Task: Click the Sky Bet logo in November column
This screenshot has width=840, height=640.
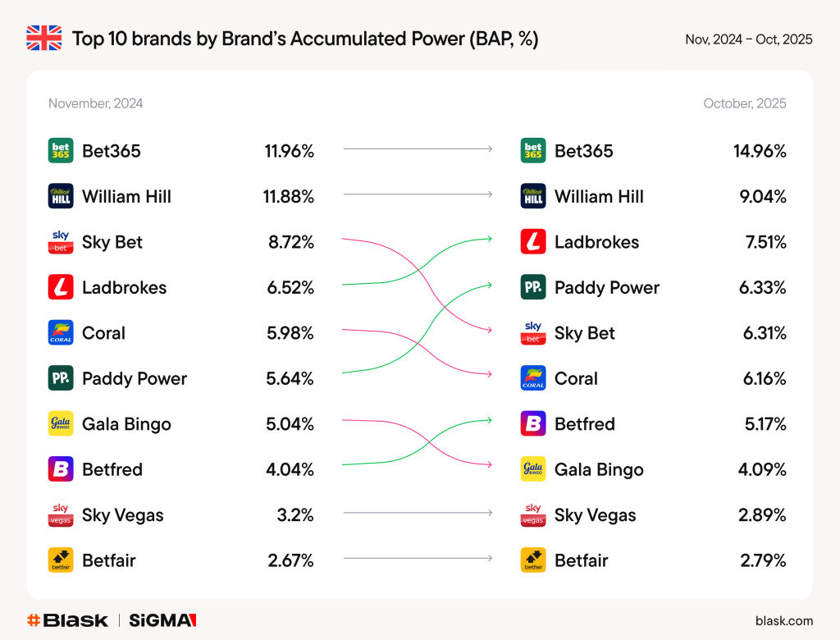Action: pyautogui.click(x=61, y=242)
